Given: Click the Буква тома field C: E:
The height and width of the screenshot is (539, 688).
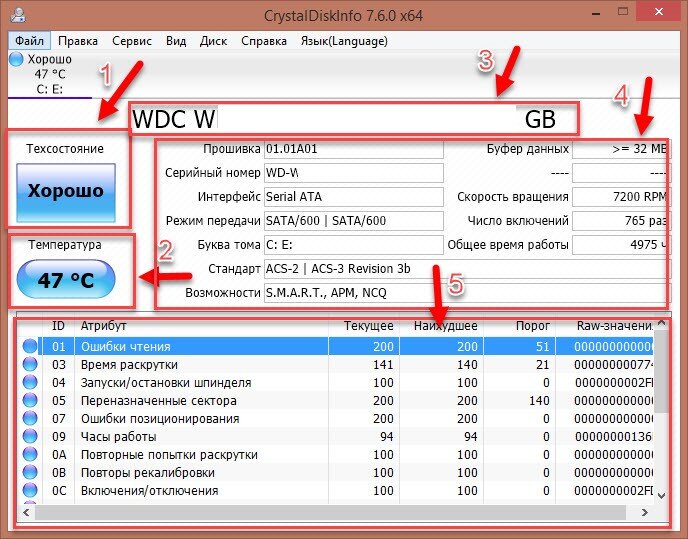Looking at the screenshot, I should (354, 245).
